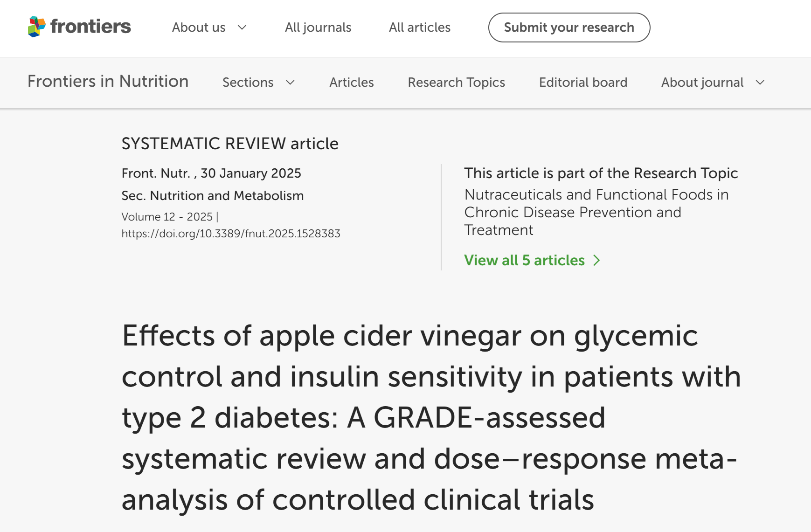
Task: Switch to the Articles tab
Action: pos(352,83)
